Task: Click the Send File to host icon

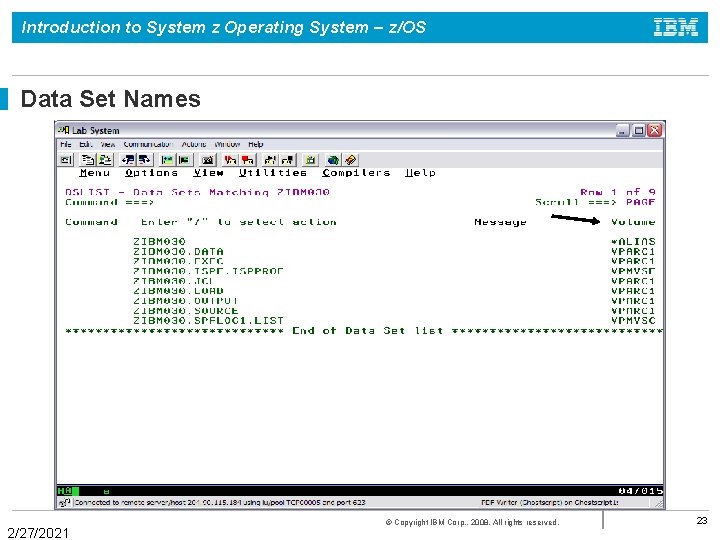Action: (x=128, y=160)
